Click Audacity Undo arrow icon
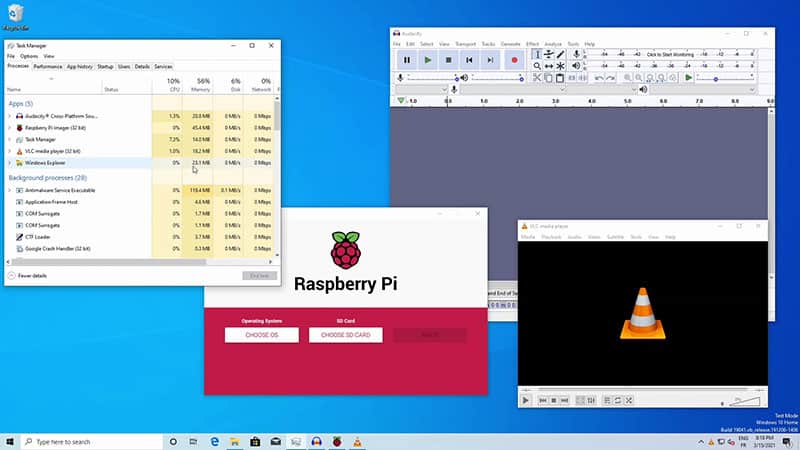 pos(599,78)
